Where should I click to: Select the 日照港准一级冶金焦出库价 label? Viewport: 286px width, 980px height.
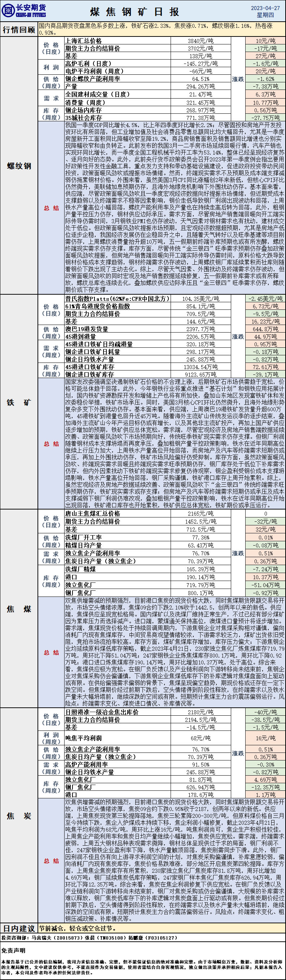pyautogui.click(x=102, y=712)
